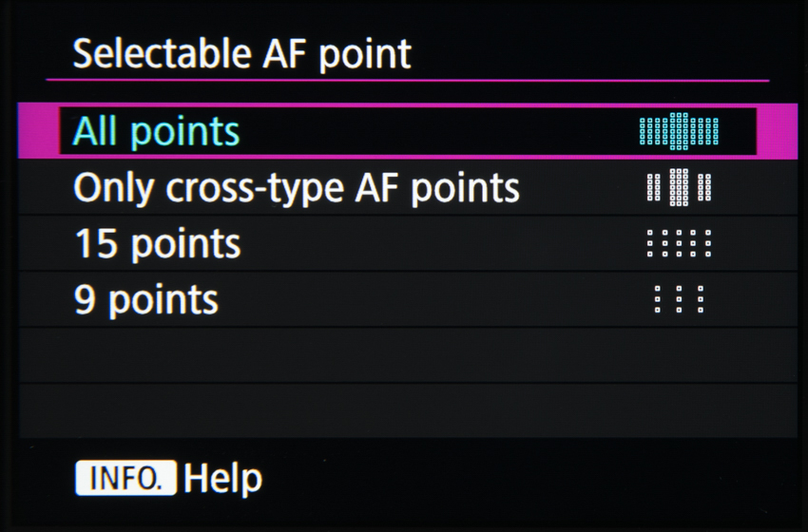Pick the '9 points' menu entry

pos(146,300)
